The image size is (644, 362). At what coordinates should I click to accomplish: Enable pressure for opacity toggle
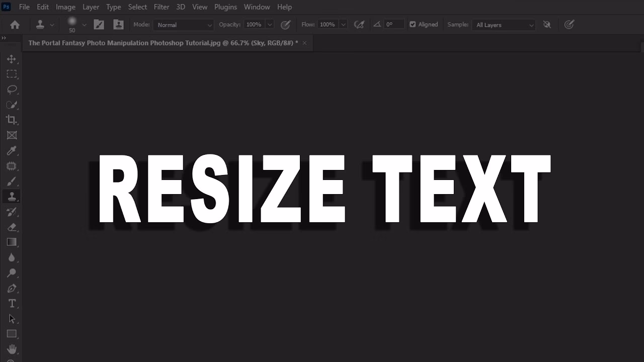point(286,24)
